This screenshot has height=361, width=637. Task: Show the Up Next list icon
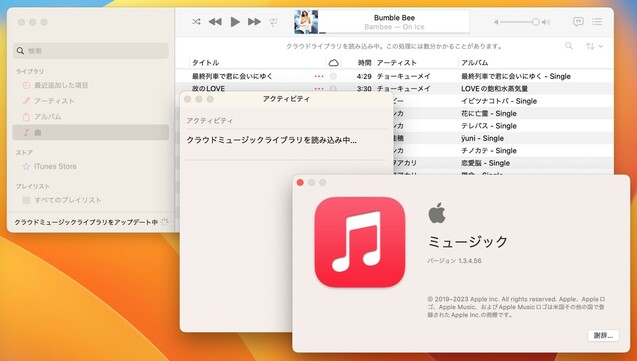597,22
